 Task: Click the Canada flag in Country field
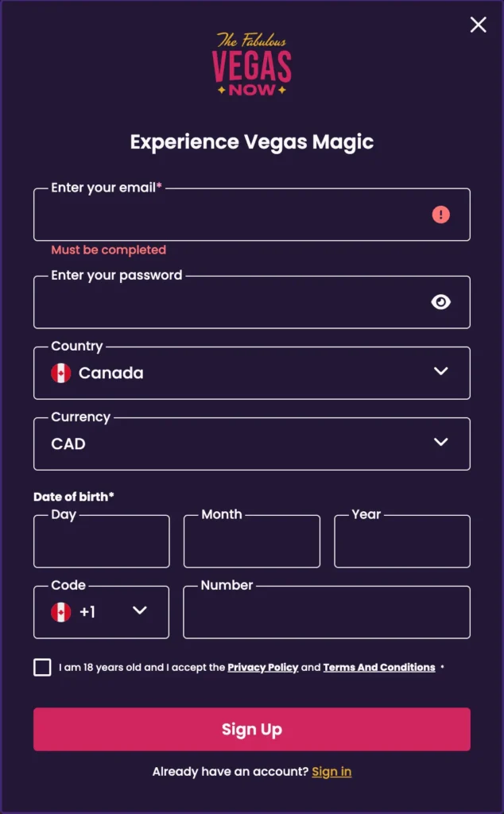click(61, 373)
